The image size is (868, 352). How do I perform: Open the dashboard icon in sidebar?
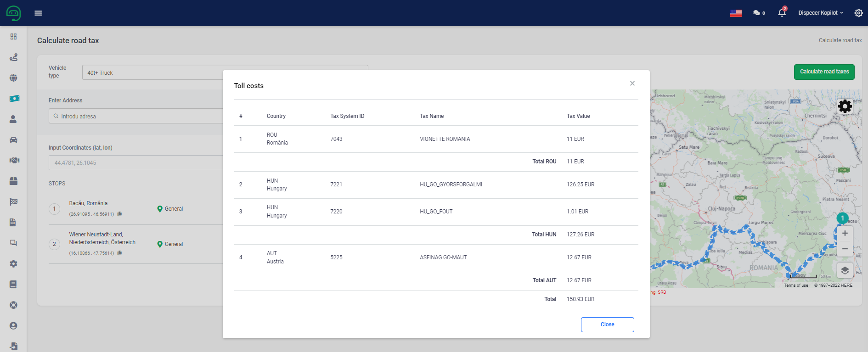coord(13,37)
